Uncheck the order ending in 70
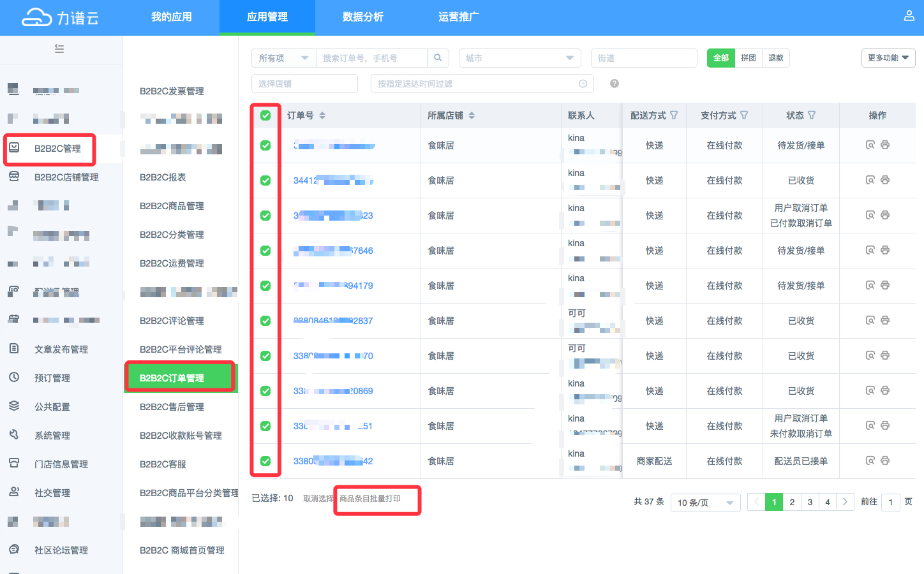This screenshot has width=924, height=574. [x=265, y=356]
